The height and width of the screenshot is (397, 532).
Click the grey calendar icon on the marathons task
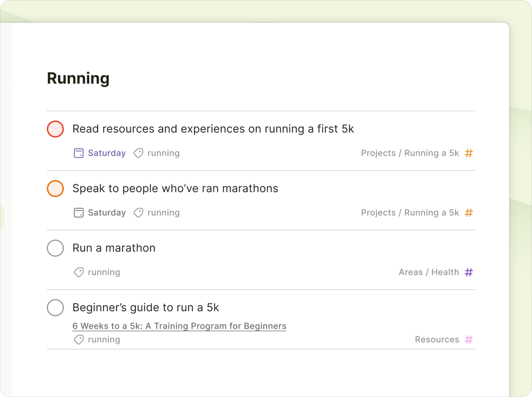[x=79, y=213]
